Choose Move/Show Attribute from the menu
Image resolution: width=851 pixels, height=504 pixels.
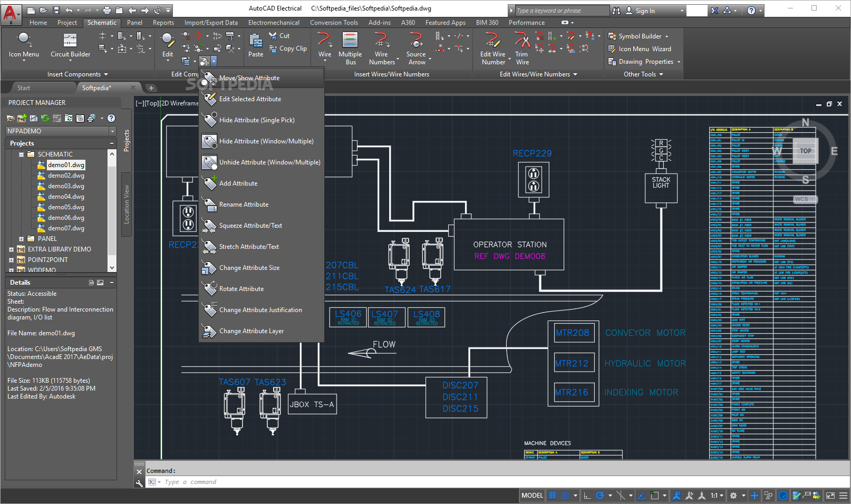[x=262, y=78]
